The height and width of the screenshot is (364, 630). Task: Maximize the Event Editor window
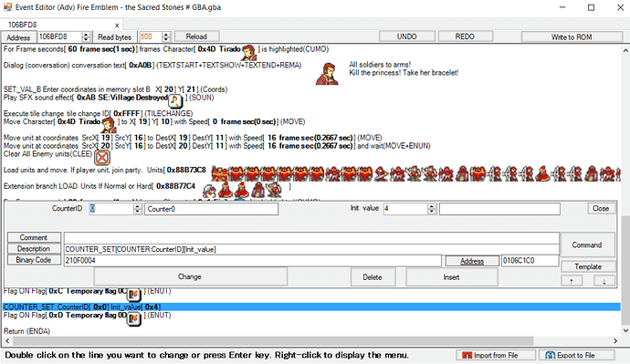point(591,7)
